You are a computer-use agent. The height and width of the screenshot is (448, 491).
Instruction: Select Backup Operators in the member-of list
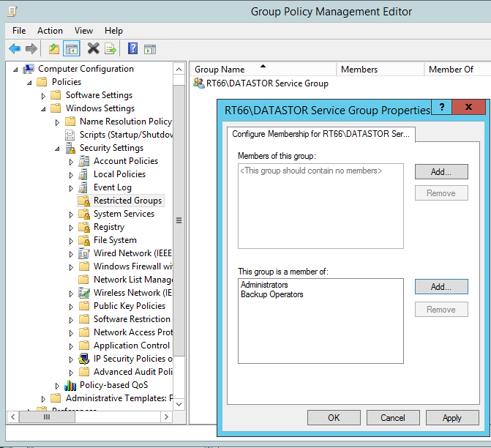coord(272,294)
